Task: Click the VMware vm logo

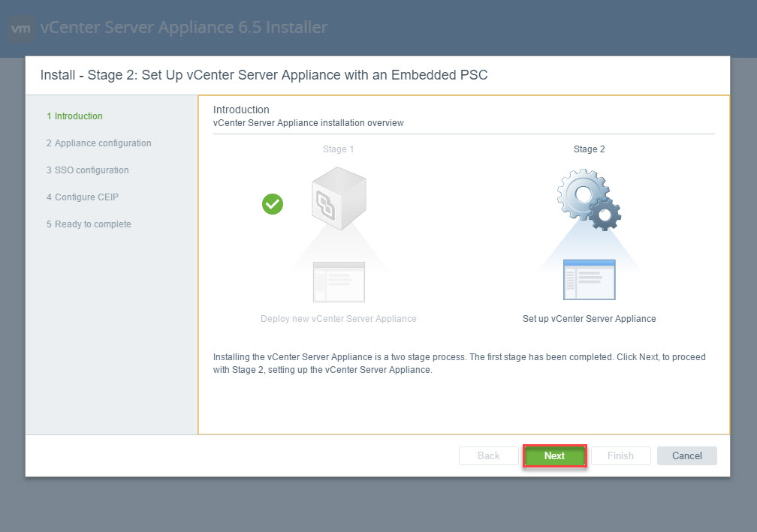Action: [20, 29]
